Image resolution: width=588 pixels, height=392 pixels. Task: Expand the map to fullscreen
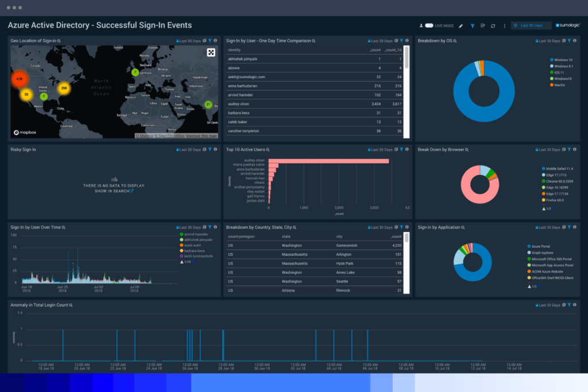(x=212, y=52)
